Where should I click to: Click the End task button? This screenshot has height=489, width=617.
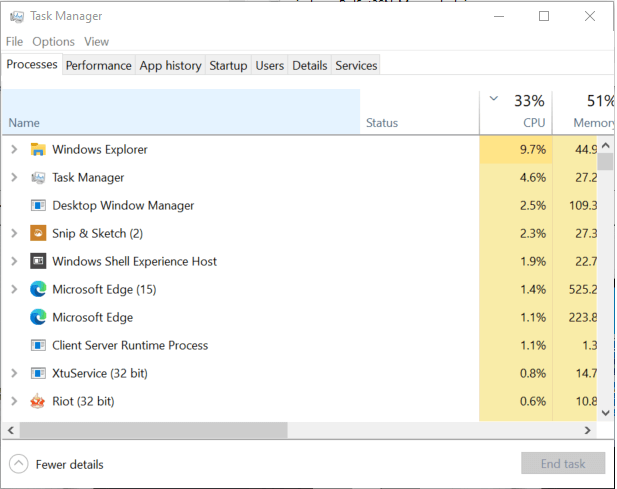click(563, 463)
